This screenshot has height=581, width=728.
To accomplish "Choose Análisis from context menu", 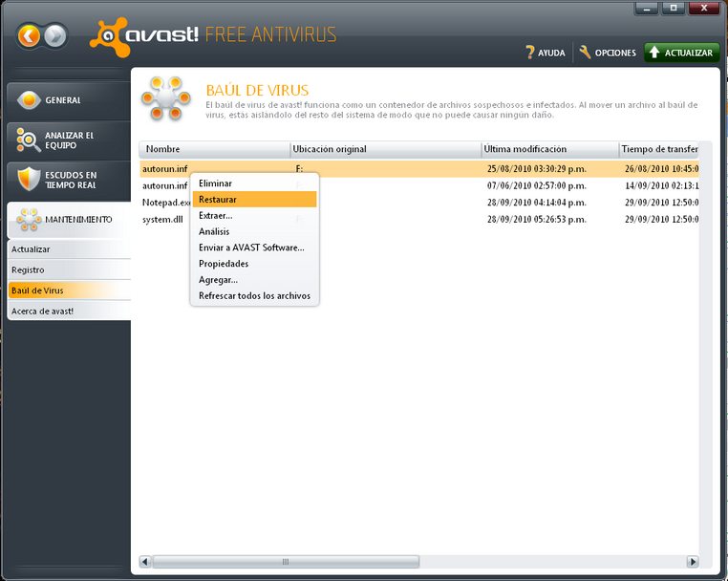I will [254, 231].
